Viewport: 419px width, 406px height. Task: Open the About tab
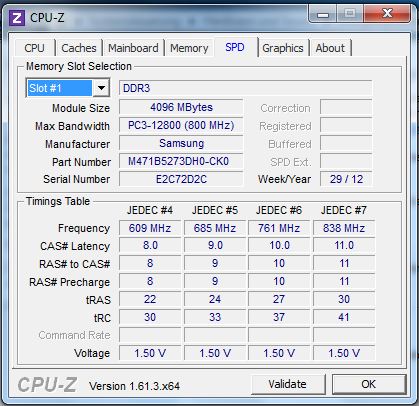coord(330,48)
